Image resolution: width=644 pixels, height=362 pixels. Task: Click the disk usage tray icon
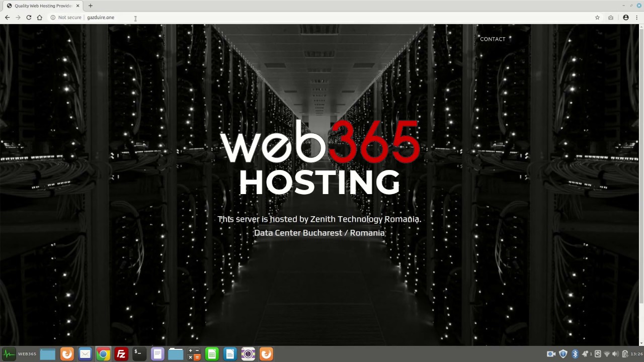[x=598, y=354]
